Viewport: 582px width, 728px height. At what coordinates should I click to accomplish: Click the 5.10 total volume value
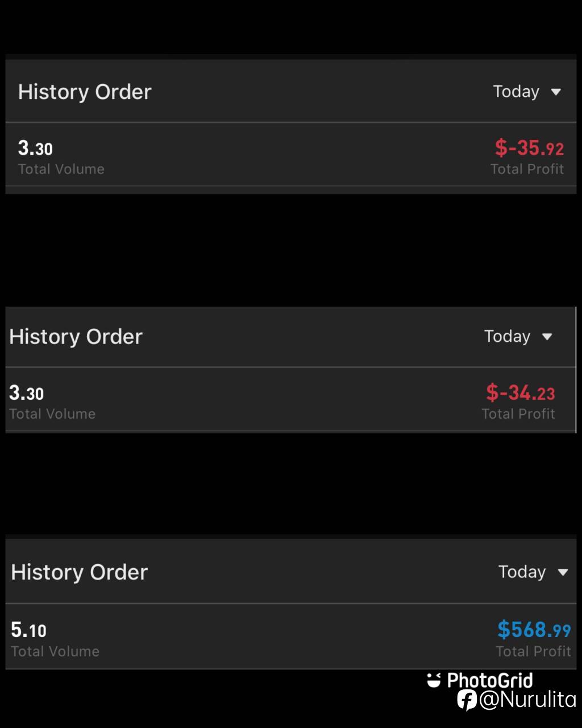pyautogui.click(x=28, y=630)
